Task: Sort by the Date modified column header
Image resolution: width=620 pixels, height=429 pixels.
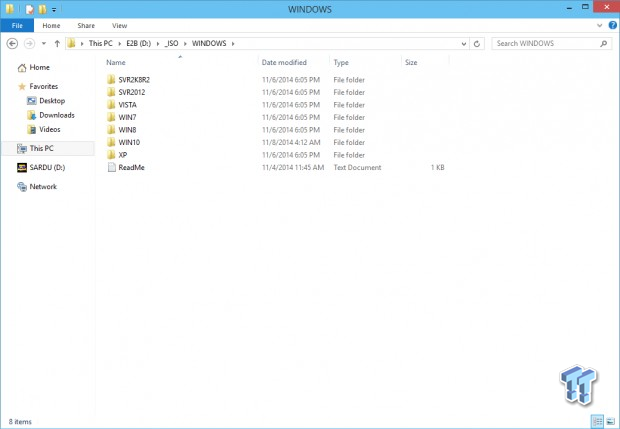Action: [284, 62]
